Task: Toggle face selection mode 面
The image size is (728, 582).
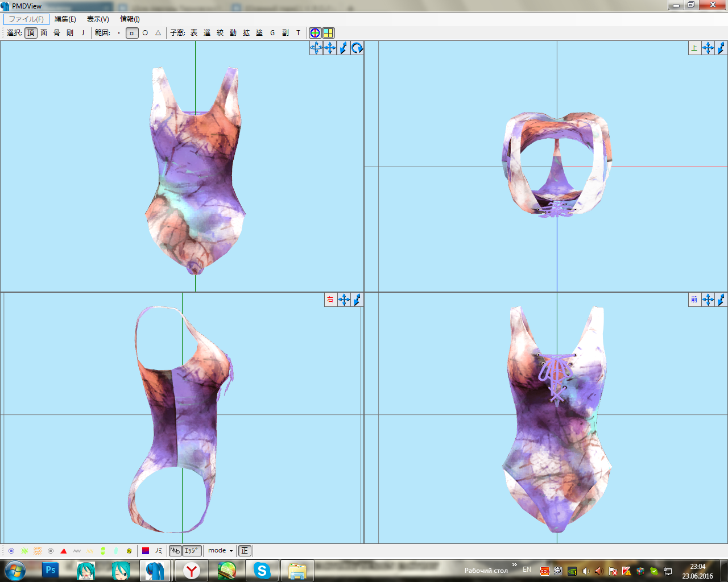Action: tap(44, 33)
